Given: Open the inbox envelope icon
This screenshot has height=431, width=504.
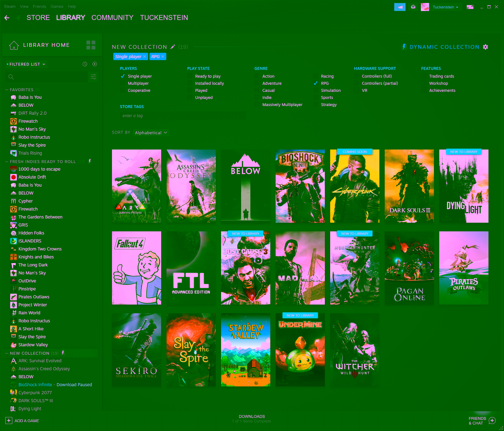Looking at the screenshot, I should tap(413, 7).
